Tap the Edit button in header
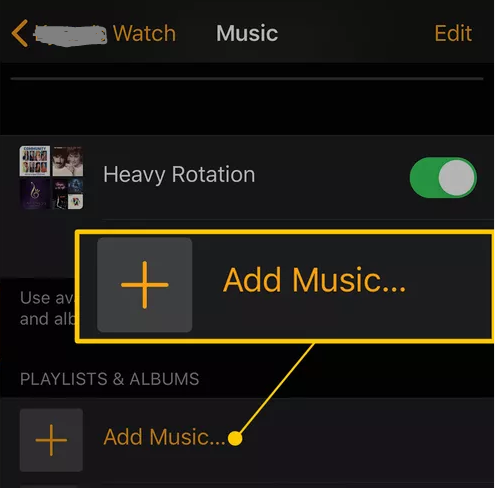The image size is (495, 488). pos(453,33)
